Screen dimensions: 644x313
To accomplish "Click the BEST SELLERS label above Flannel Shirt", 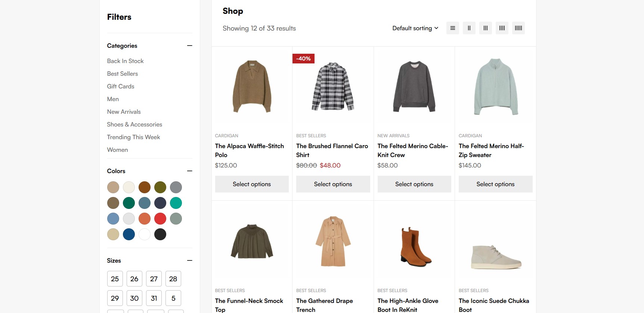I will (x=311, y=136).
